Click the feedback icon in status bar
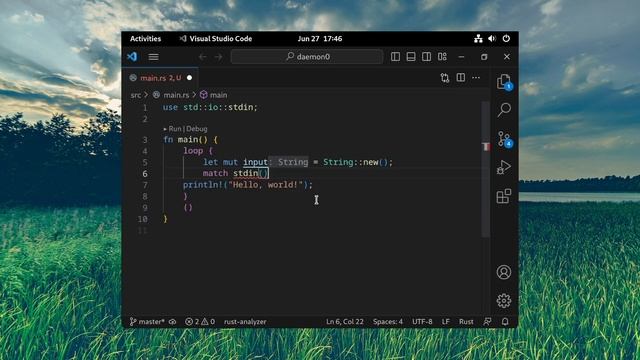Screen dimensions: 640x360 click(x=487, y=322)
